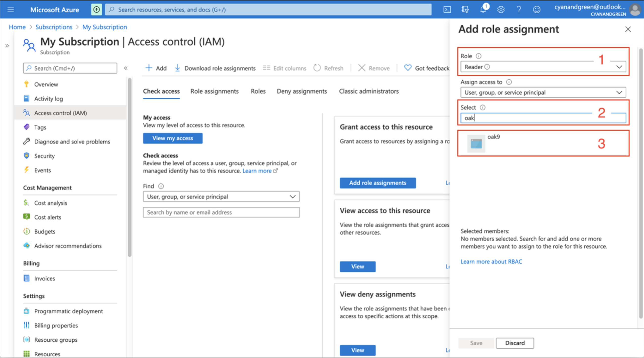Collapse the left menu with double chevron
The image size is (644, 358).
pyautogui.click(x=126, y=68)
